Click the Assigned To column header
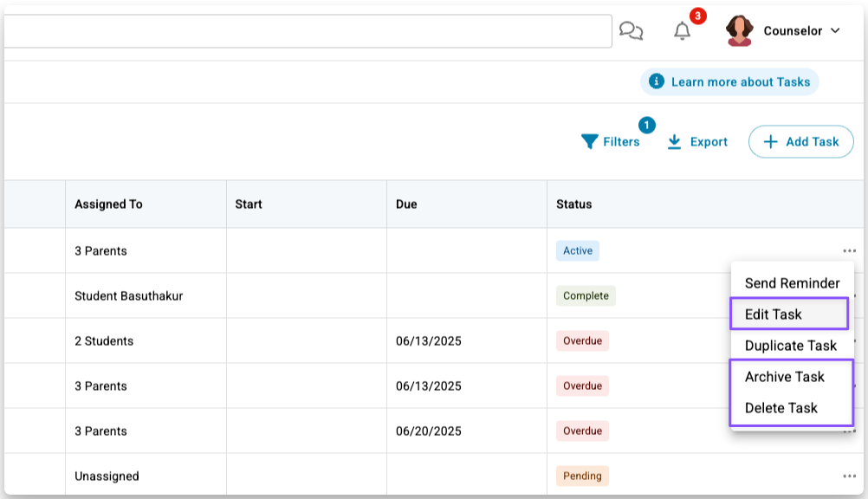The width and height of the screenshot is (868, 499). (x=108, y=204)
